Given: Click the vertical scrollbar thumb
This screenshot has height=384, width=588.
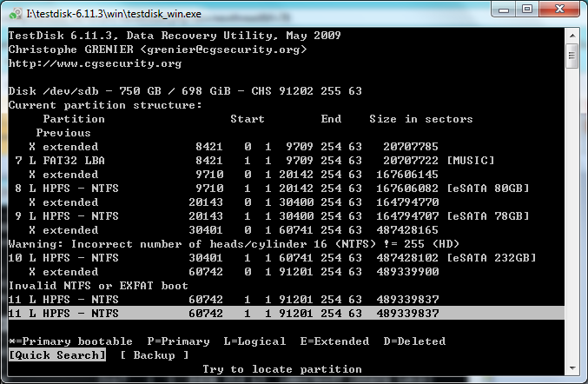Looking at the screenshot, I should click(x=572, y=56).
